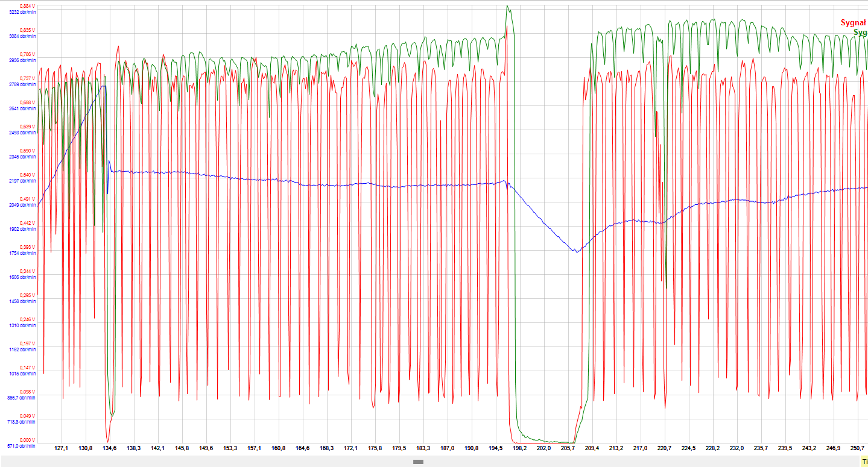
Task: Select the 172,1 time axis tick
Action: point(350,448)
